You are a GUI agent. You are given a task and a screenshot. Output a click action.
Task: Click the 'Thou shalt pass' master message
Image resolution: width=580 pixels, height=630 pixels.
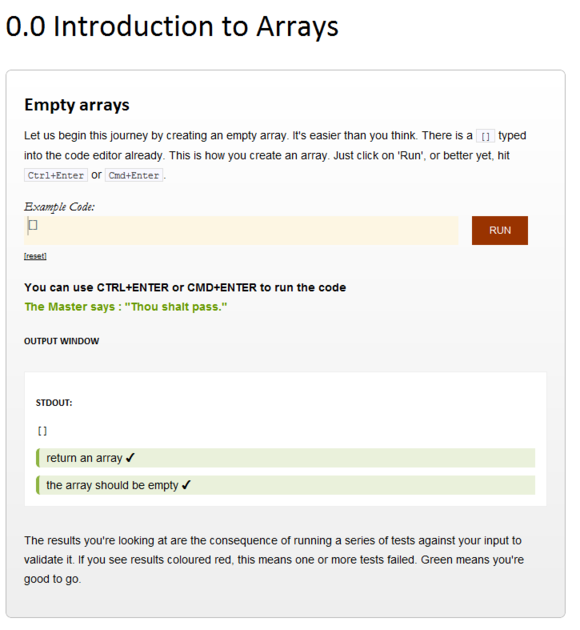click(126, 307)
